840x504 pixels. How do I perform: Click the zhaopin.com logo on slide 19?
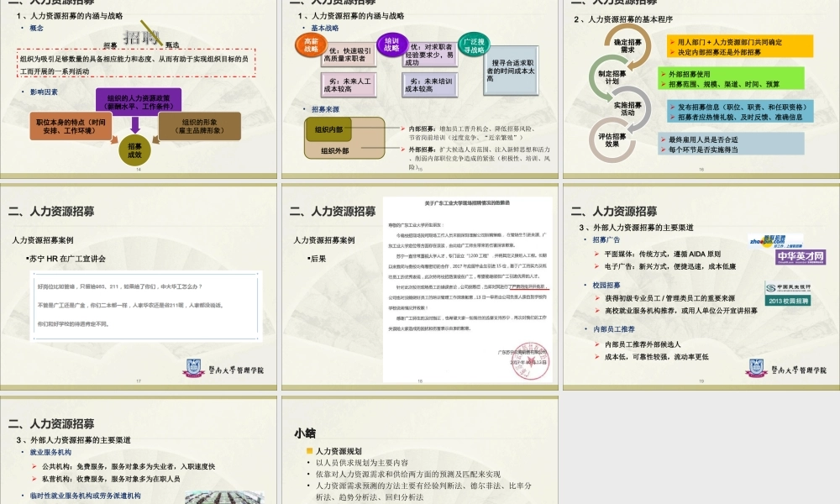tap(772, 240)
